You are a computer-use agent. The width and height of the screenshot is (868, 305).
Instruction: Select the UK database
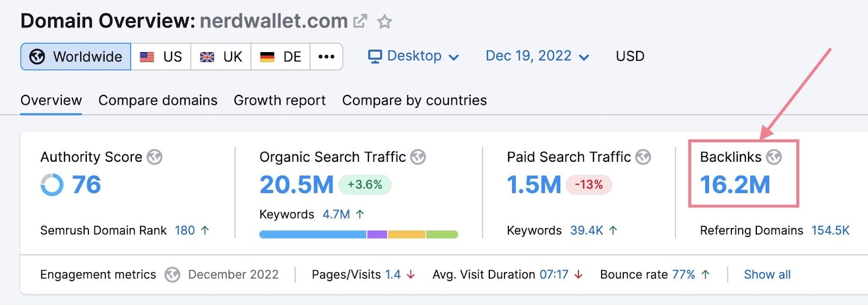point(221,56)
